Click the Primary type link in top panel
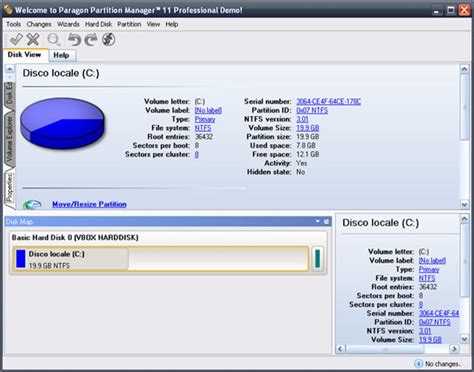The height and width of the screenshot is (372, 474). pos(205,119)
